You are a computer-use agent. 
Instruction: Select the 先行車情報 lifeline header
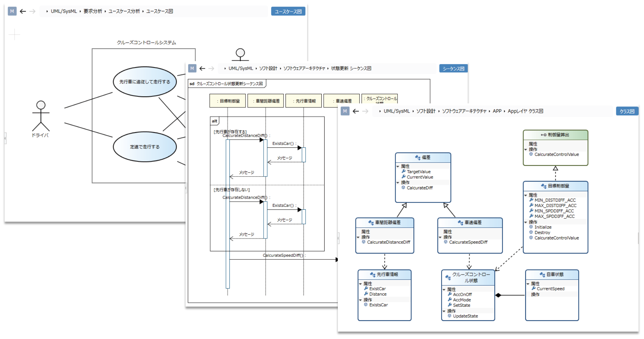[304, 101]
